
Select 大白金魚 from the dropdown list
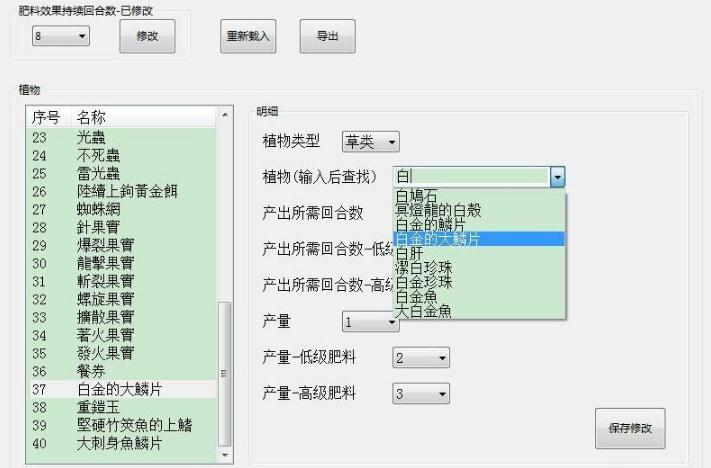coord(424,311)
